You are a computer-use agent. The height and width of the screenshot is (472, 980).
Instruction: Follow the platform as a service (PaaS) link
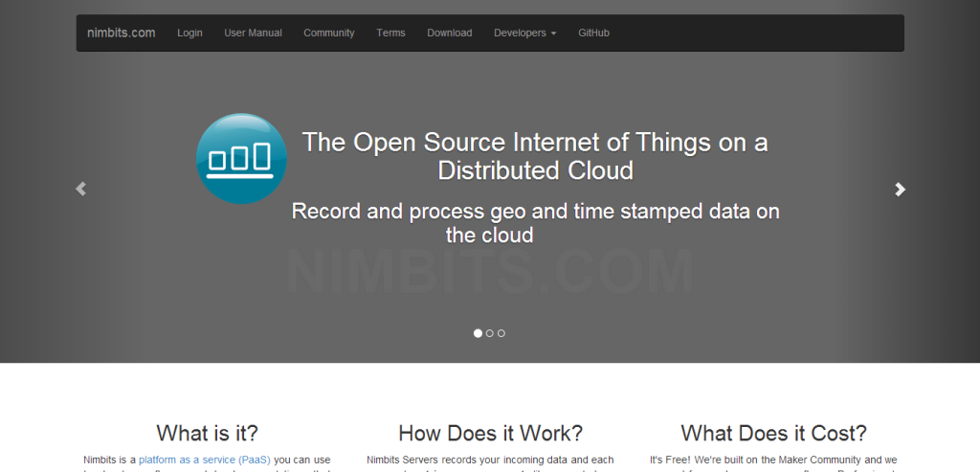(205, 461)
